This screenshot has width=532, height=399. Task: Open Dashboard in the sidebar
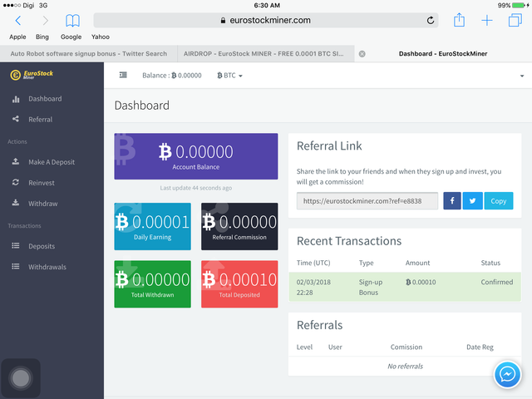[45, 99]
